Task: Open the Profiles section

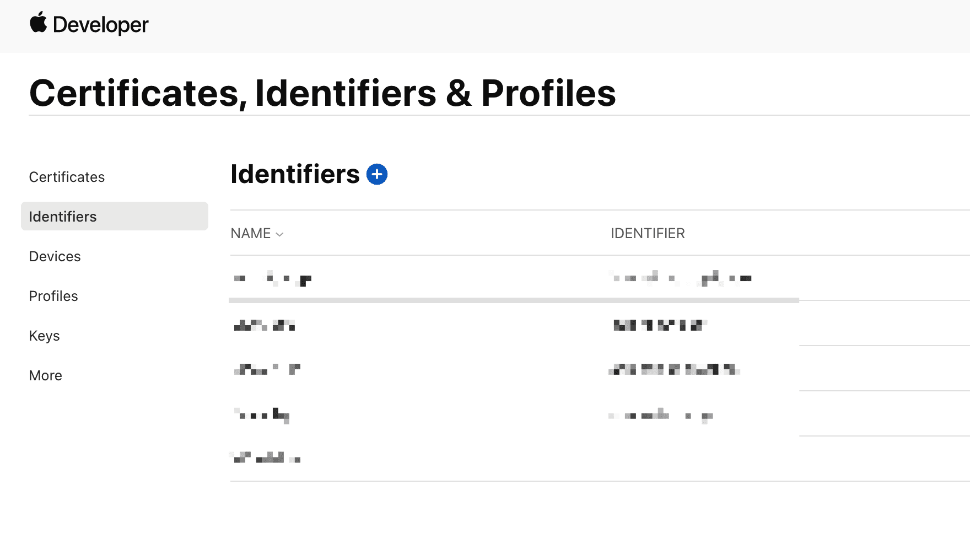Action: [53, 296]
